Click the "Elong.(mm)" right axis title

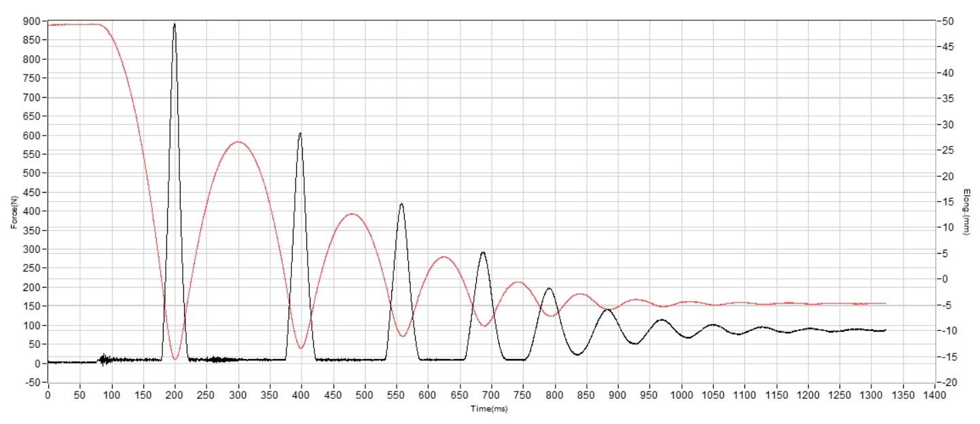(x=967, y=212)
